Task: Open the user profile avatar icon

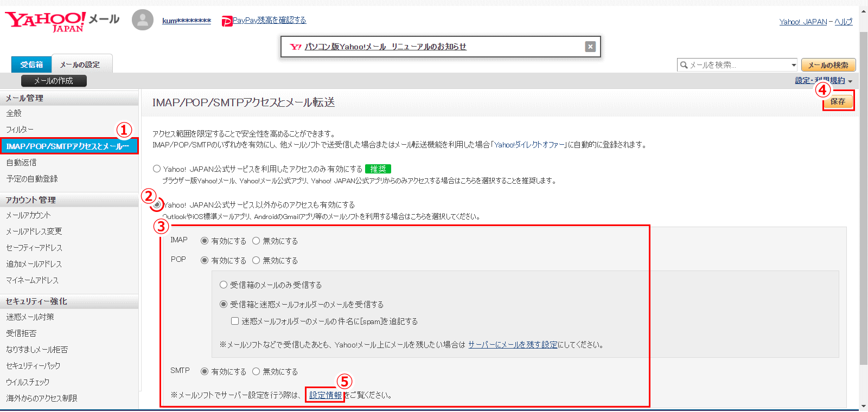Action: pyautogui.click(x=143, y=20)
